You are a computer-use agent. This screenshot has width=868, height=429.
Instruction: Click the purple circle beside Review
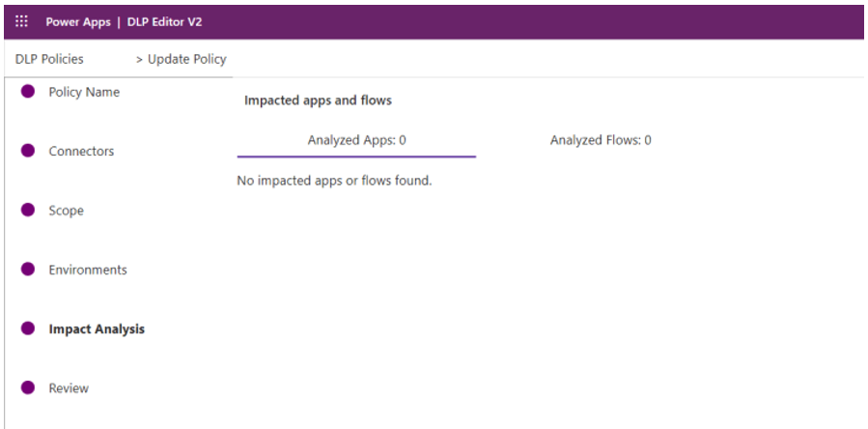tap(28, 387)
